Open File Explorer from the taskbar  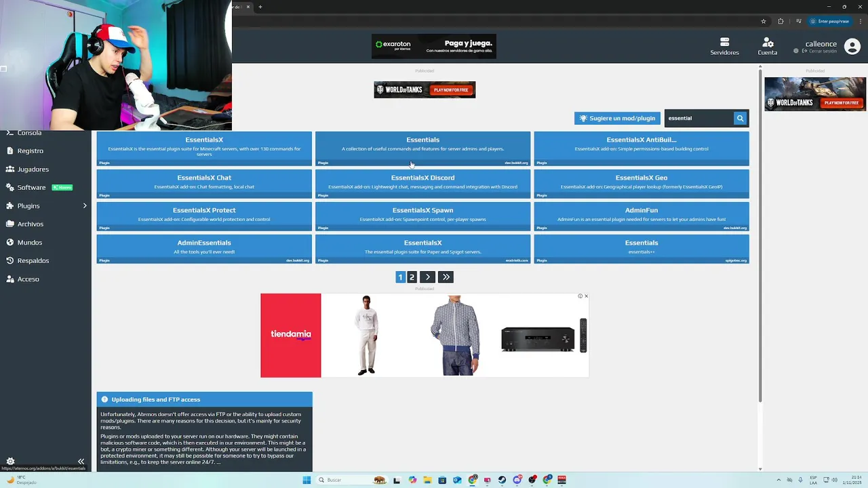coord(427,480)
